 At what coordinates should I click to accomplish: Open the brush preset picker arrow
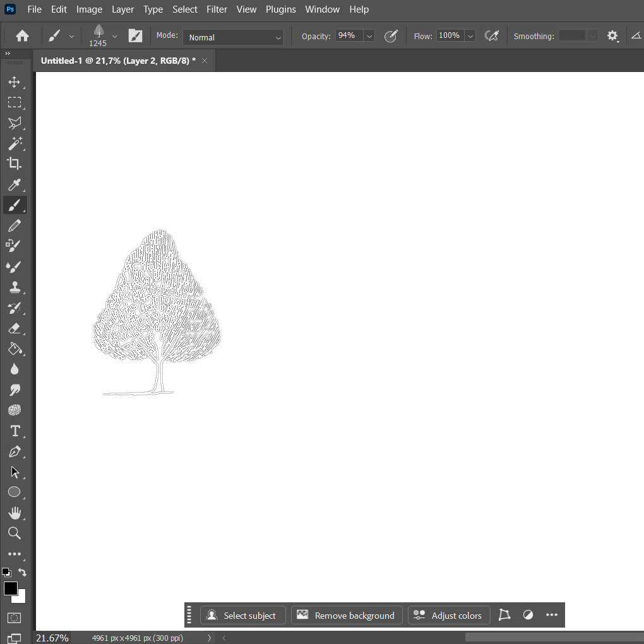(114, 37)
